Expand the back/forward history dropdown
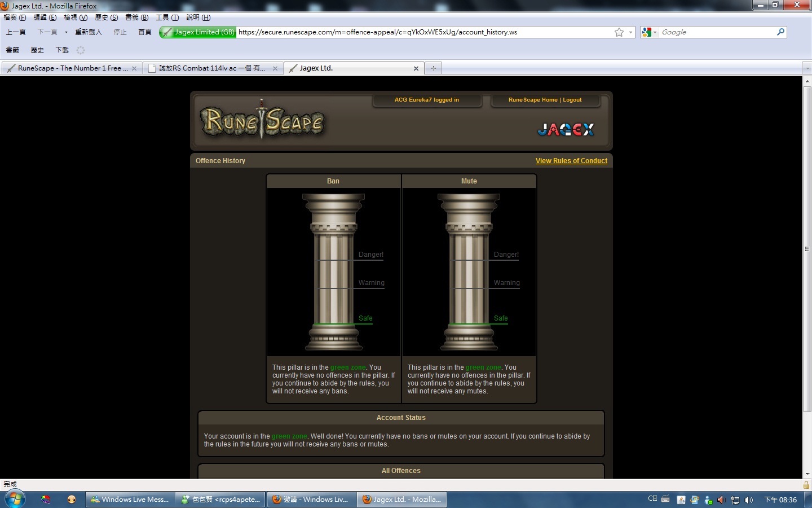 point(66,32)
